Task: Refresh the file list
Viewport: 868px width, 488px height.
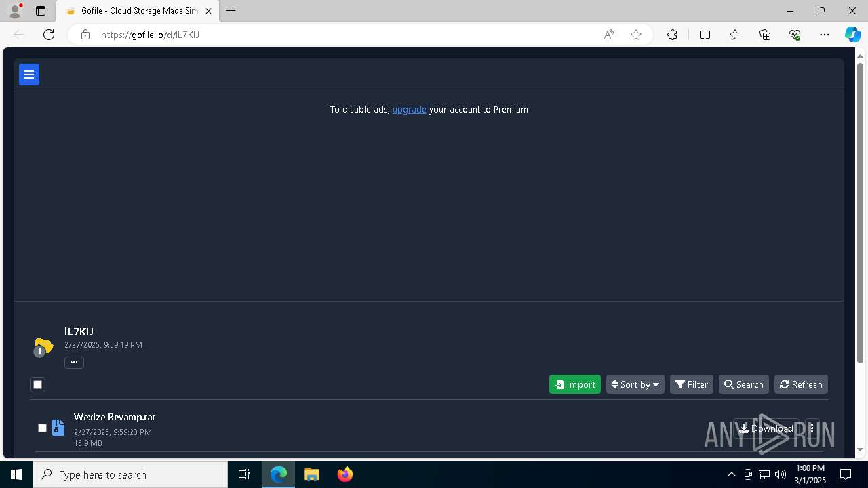Action: 801,384
